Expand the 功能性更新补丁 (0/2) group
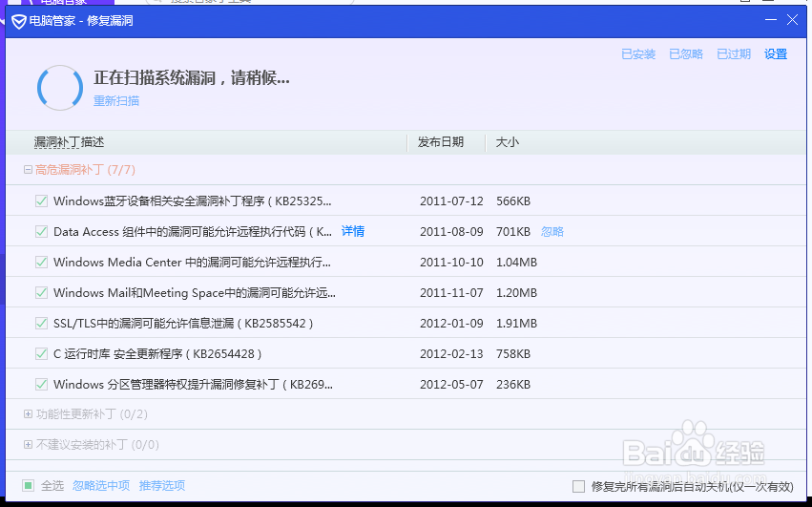This screenshot has width=812, height=507. point(28,414)
